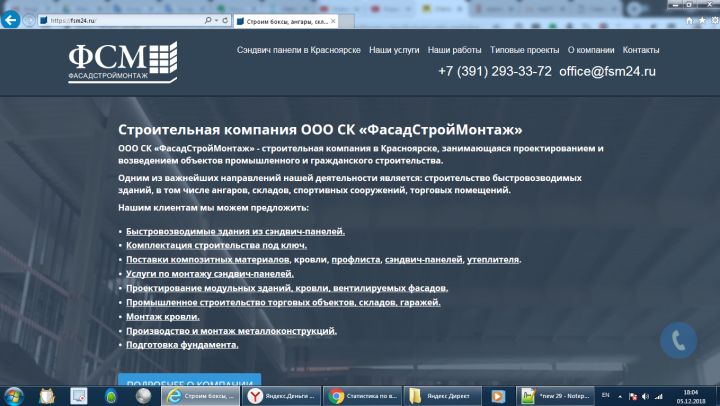Click the Home icon in browser toolbar
This screenshot has height=406, width=720.
coord(689,20)
